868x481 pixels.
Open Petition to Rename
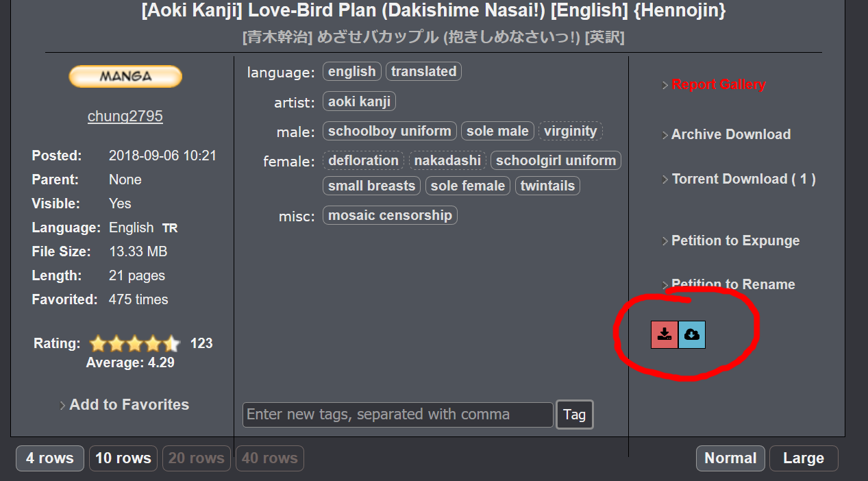click(733, 284)
